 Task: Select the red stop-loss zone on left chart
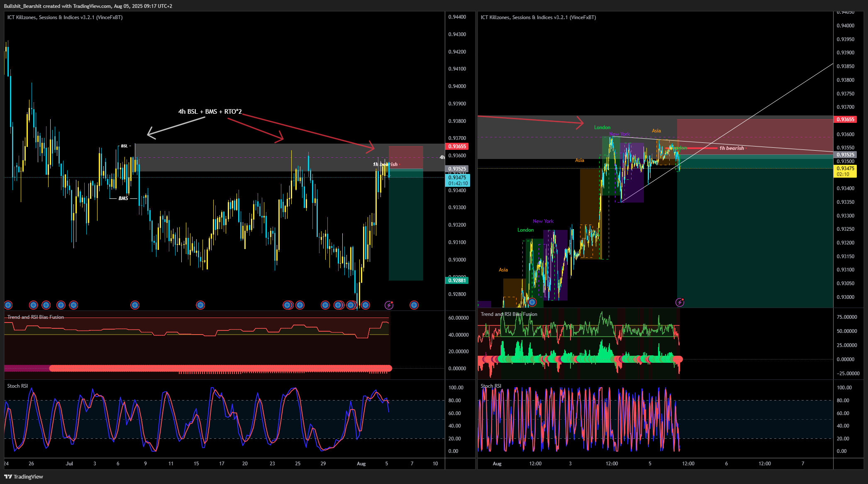click(x=406, y=157)
